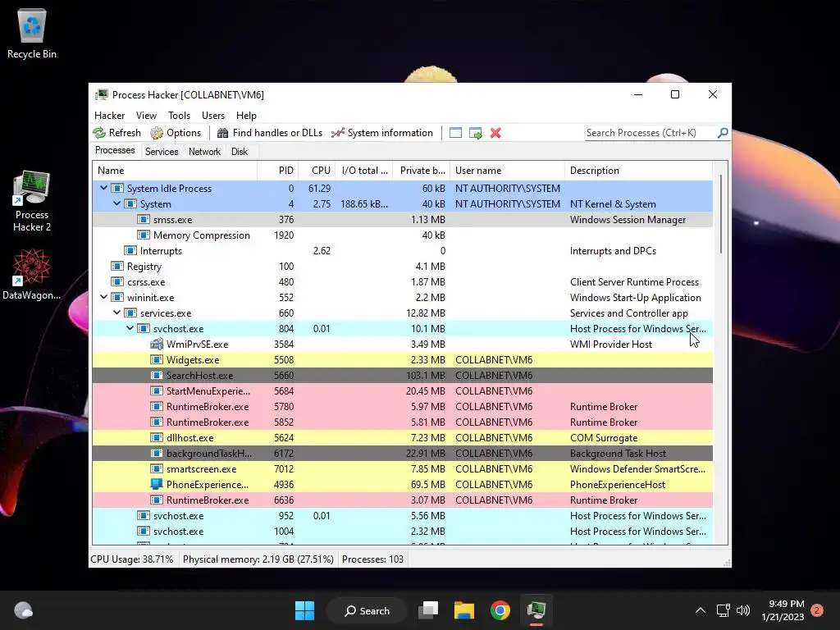Image resolution: width=840 pixels, height=630 pixels.
Task: Click the dllhost.exe process icon
Action: pyautogui.click(x=157, y=438)
